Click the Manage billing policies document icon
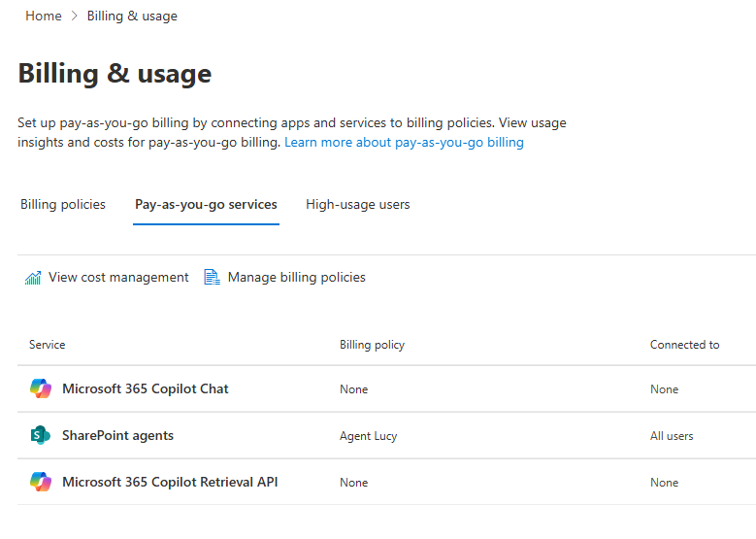The width and height of the screenshot is (756, 539). pos(212,278)
